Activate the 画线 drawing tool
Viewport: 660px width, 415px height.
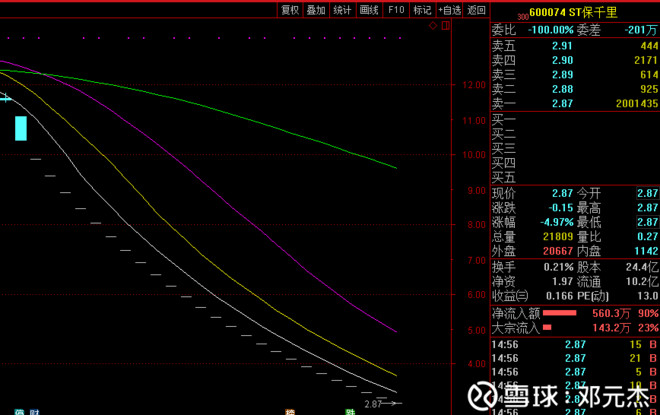[369, 10]
